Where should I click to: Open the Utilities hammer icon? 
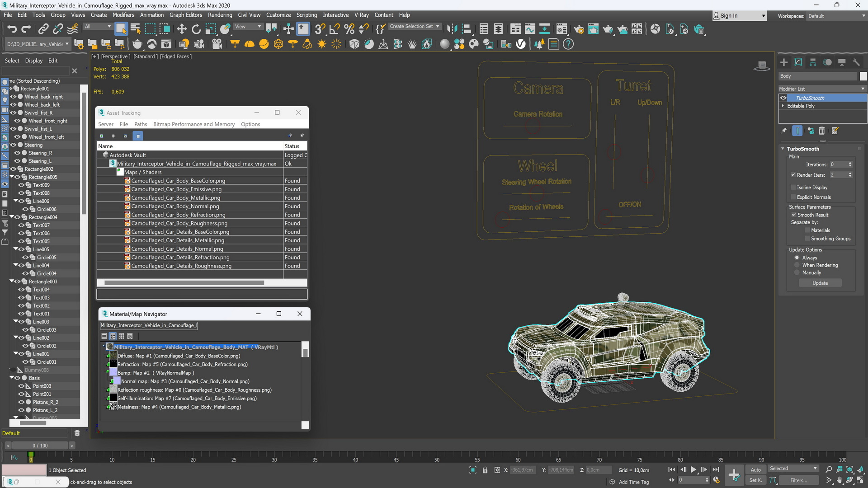(856, 62)
